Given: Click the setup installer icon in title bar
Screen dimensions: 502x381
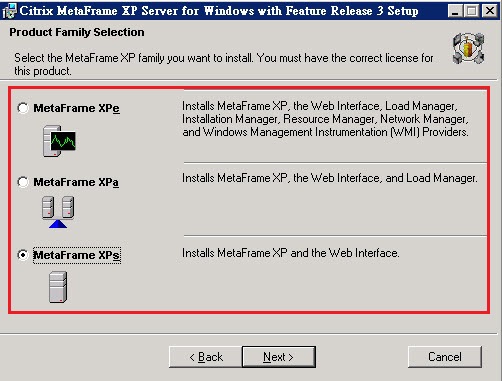Looking at the screenshot, I should pos(9,11).
